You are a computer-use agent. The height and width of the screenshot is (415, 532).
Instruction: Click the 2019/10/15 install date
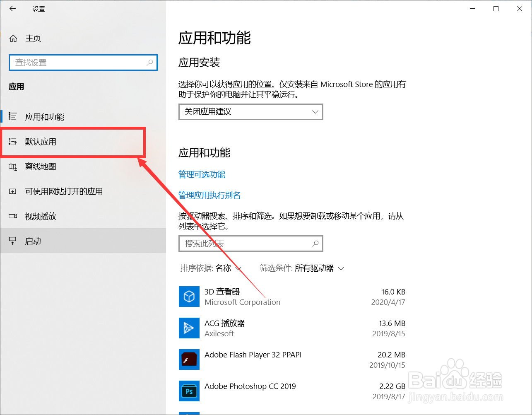(x=388, y=365)
